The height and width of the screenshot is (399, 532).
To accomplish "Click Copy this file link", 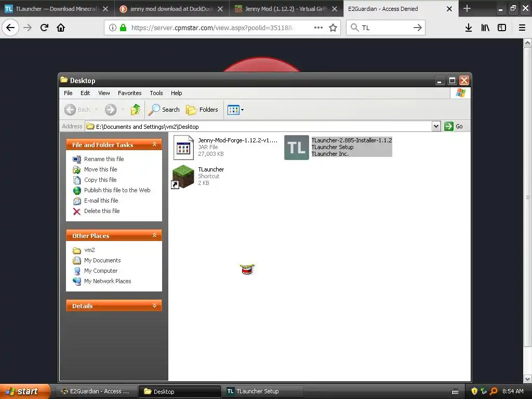I will pyautogui.click(x=100, y=180).
